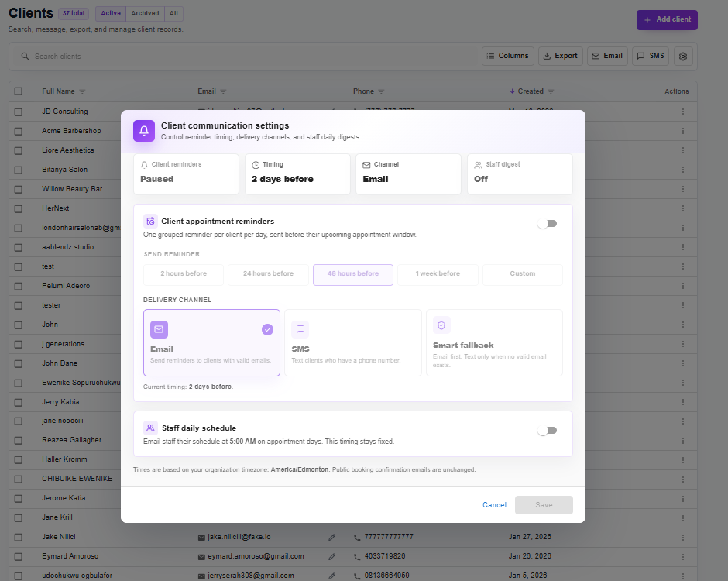Open Created column filter
This screenshot has height=581, width=728.
click(551, 91)
